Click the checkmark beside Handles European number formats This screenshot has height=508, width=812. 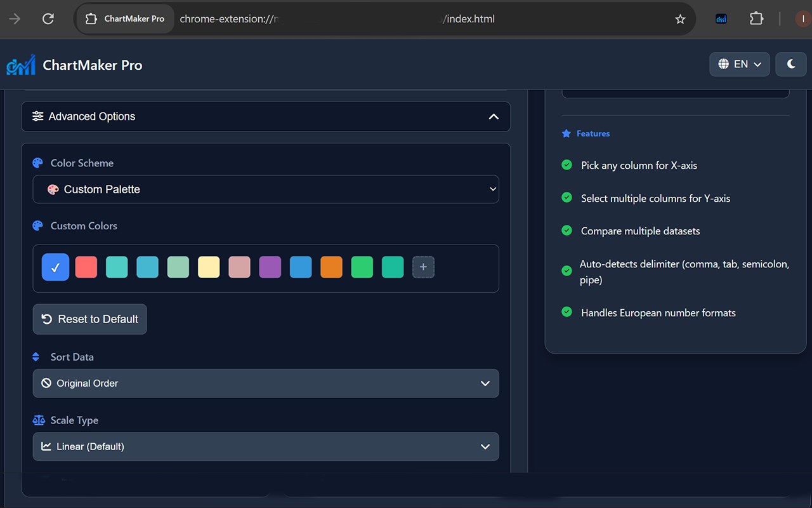point(567,312)
